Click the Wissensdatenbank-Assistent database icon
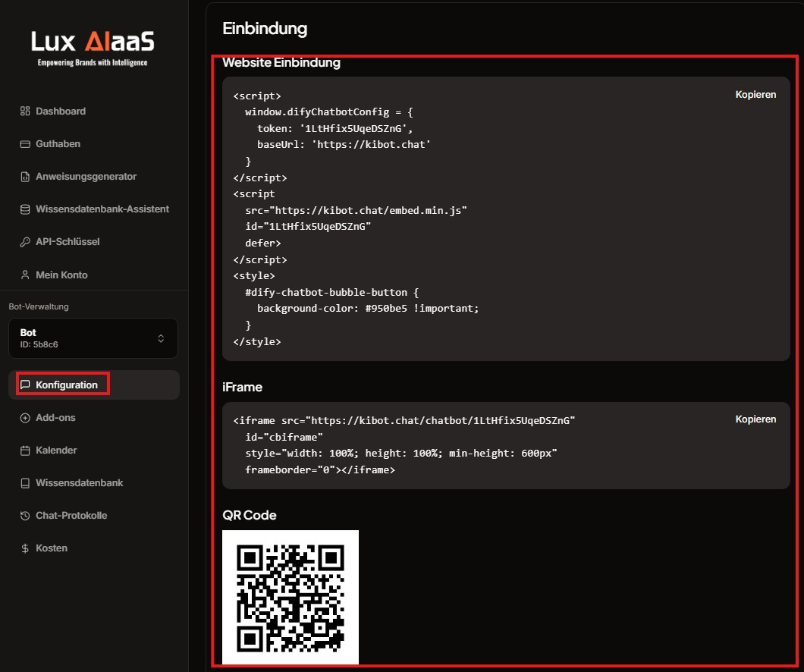This screenshot has height=672, width=804. pyautogui.click(x=24, y=209)
